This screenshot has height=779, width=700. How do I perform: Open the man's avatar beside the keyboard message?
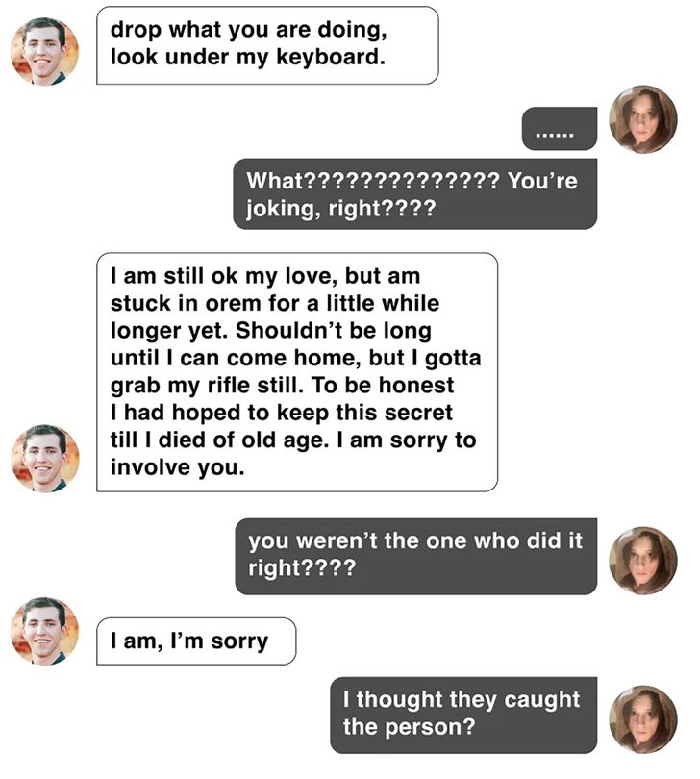click(45, 51)
